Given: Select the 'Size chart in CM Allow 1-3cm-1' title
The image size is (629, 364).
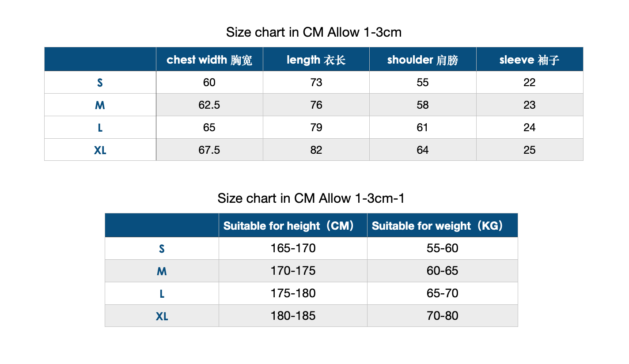Looking at the screenshot, I should click(x=311, y=198).
